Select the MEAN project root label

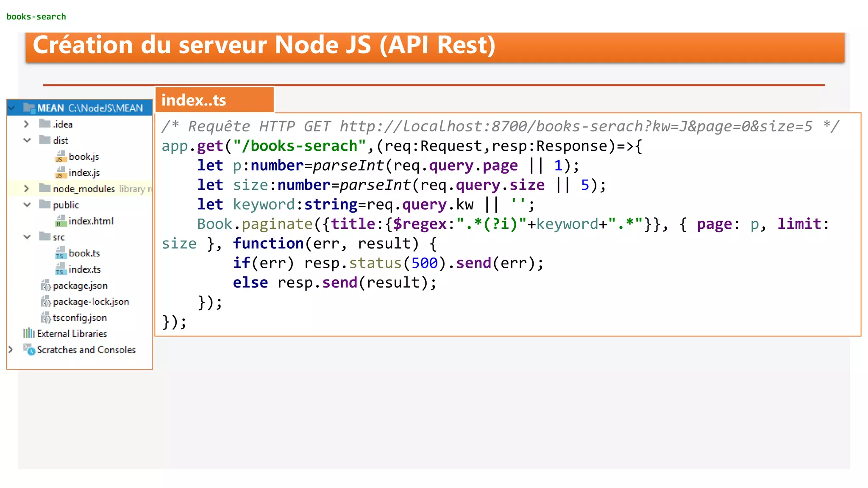50,108
